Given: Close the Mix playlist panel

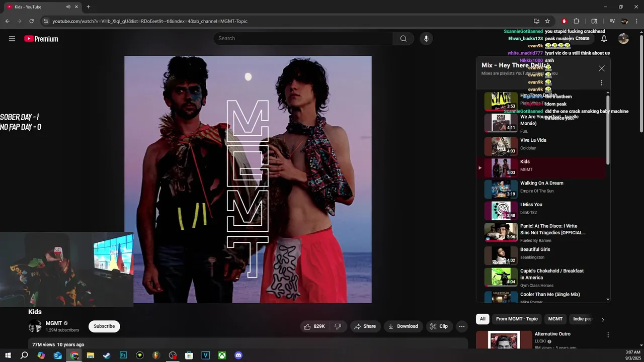Looking at the screenshot, I should (601, 68).
